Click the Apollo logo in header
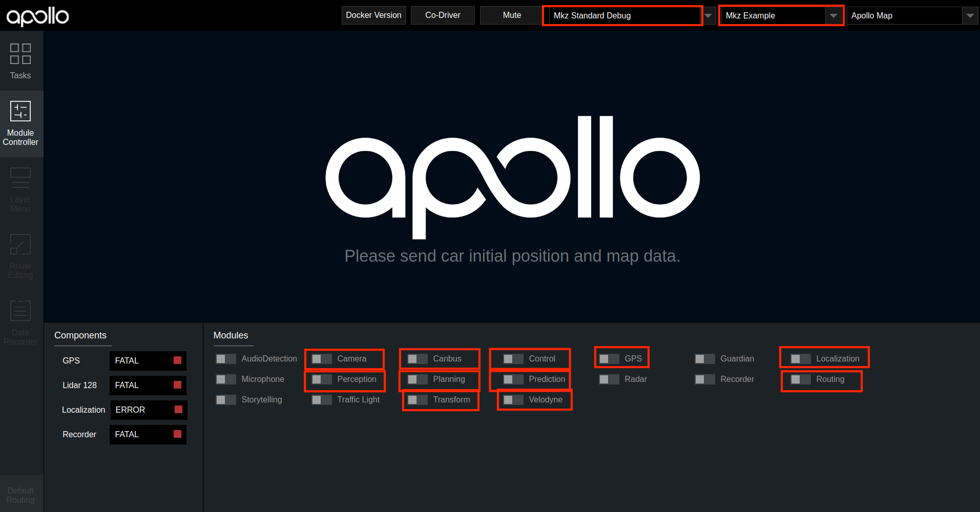This screenshot has height=512, width=980. (x=37, y=16)
